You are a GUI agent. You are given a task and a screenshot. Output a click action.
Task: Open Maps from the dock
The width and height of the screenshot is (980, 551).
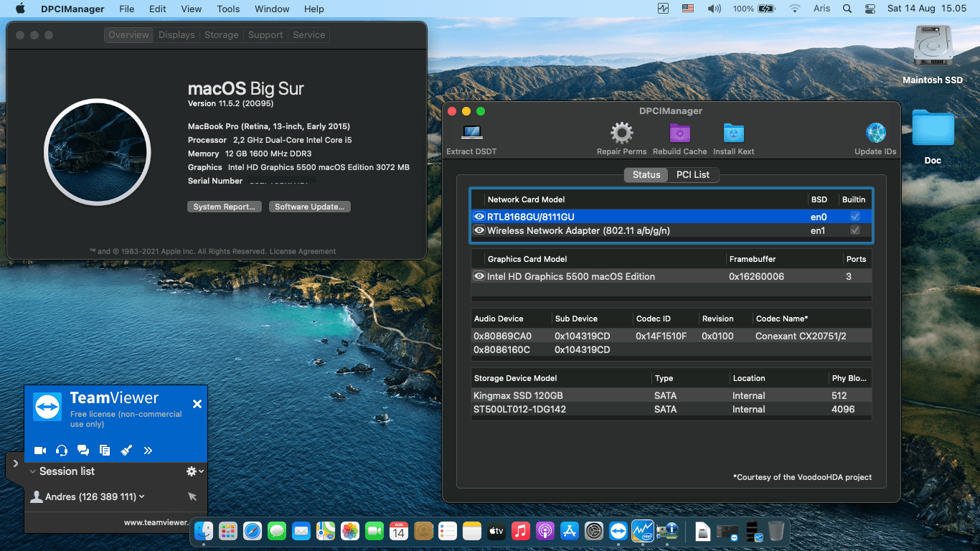tap(326, 531)
